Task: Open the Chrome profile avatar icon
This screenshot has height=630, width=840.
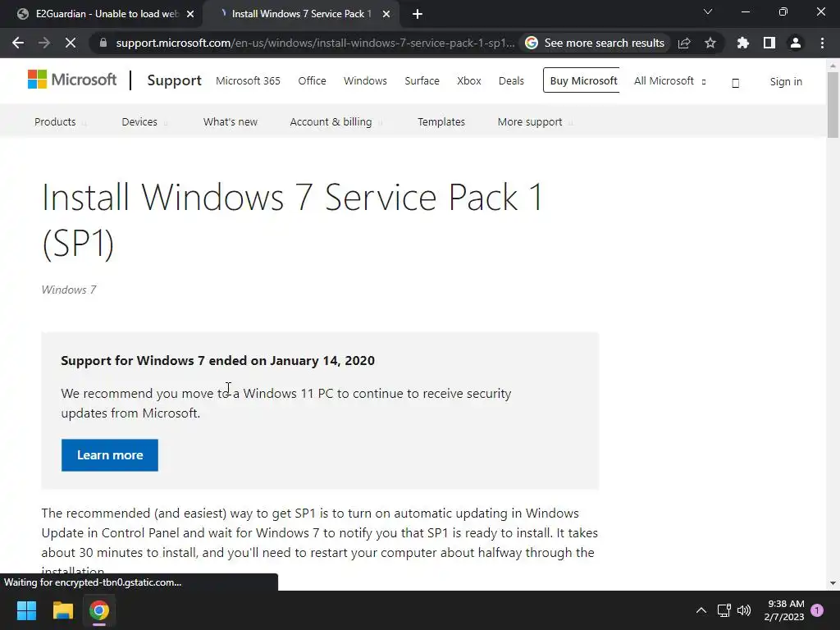Action: [796, 43]
